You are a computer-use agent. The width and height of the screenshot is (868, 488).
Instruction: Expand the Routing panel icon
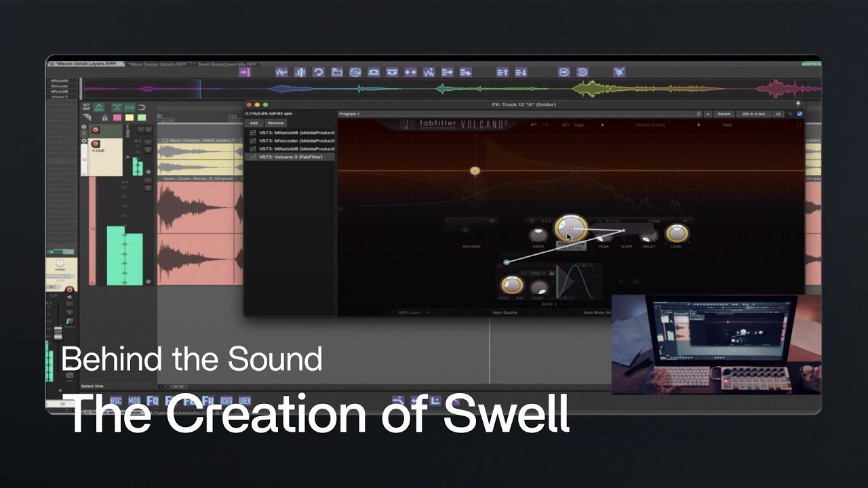click(x=492, y=221)
